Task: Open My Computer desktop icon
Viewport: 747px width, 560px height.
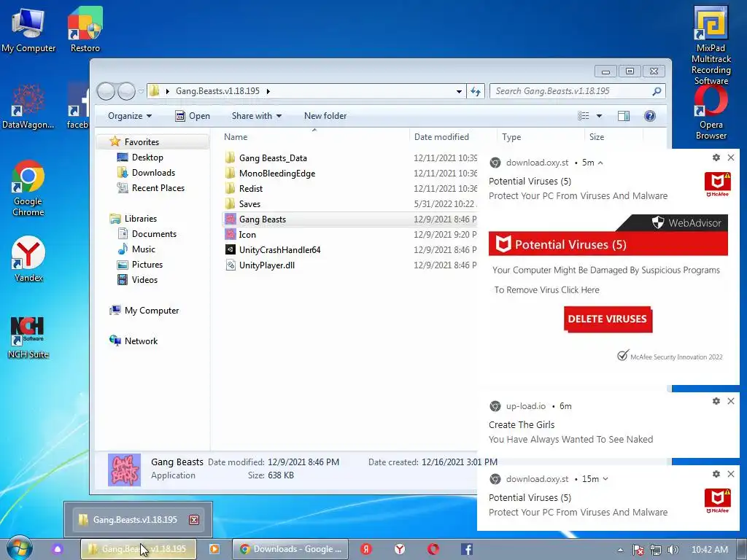Action: [x=28, y=29]
